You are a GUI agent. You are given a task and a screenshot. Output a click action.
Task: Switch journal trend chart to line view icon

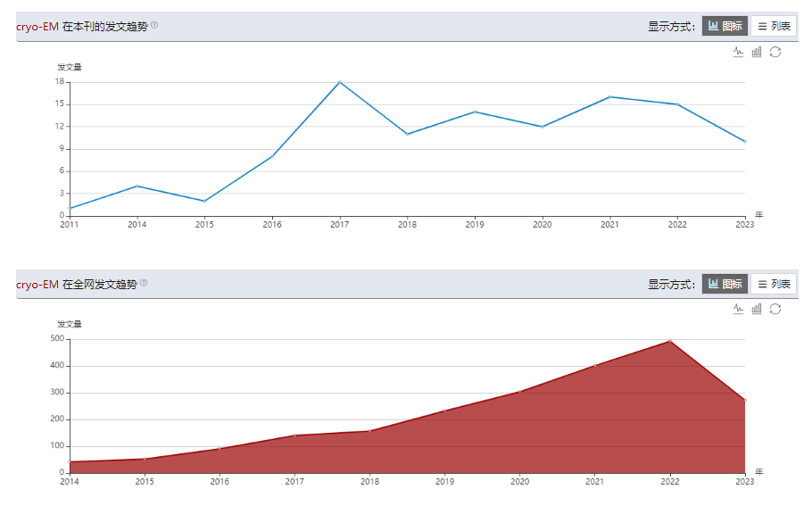738,52
